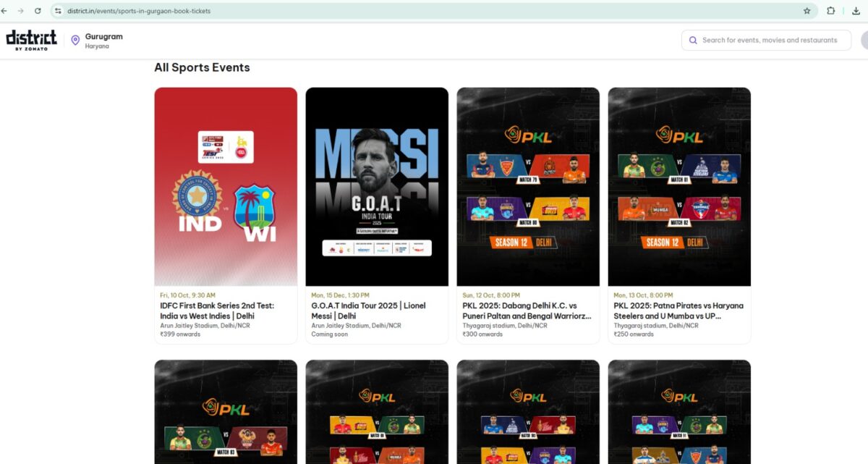Type in the events search field
The image size is (868, 464).
tap(769, 41)
